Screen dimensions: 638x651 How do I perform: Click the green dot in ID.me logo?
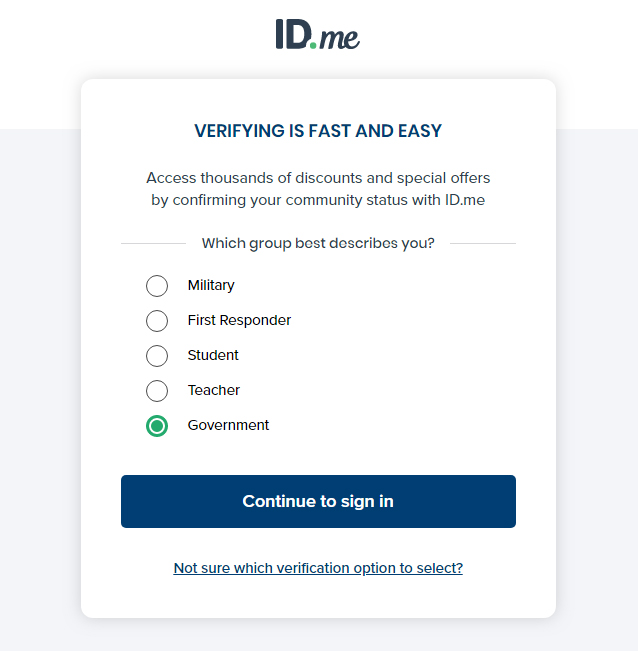[x=312, y=44]
